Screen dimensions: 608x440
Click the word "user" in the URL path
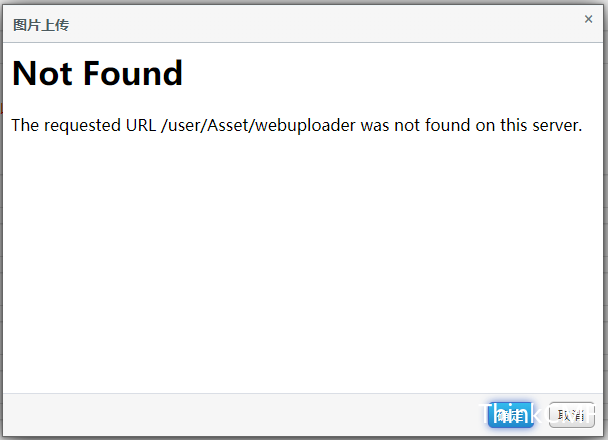pos(182,126)
